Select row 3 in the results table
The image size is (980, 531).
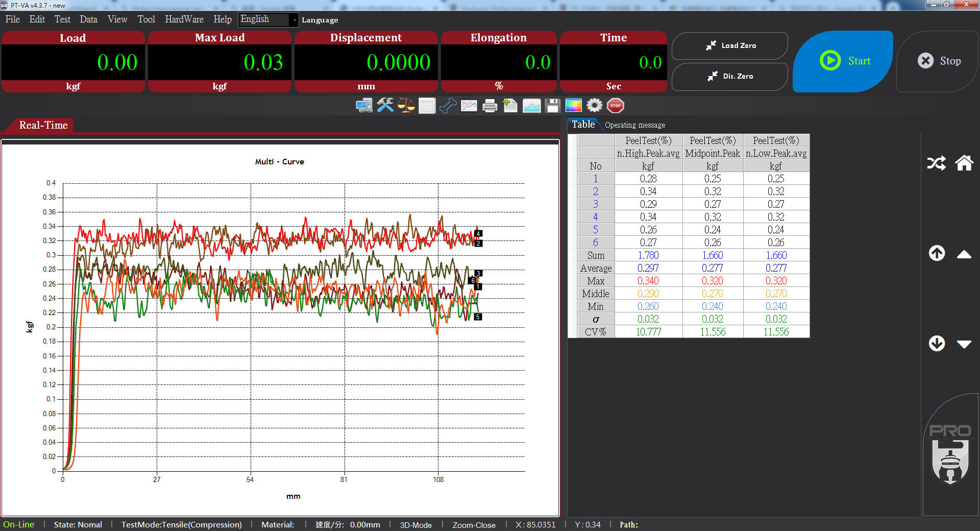click(x=595, y=204)
